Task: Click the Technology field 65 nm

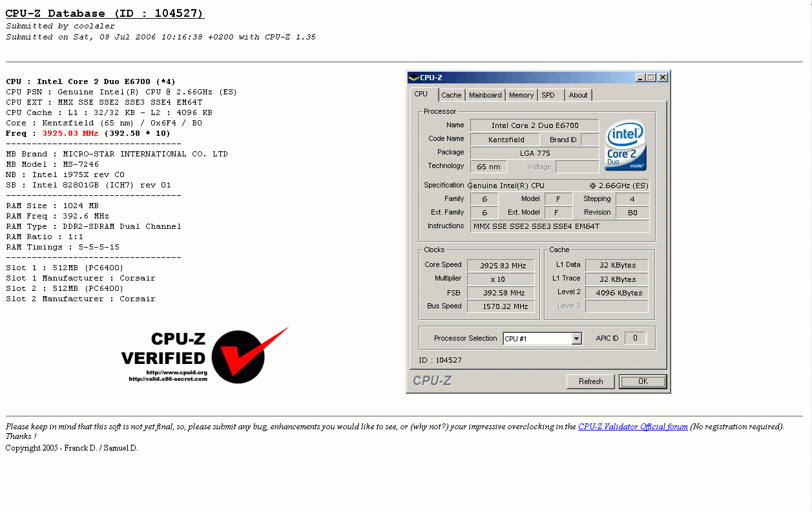Action: pos(489,167)
